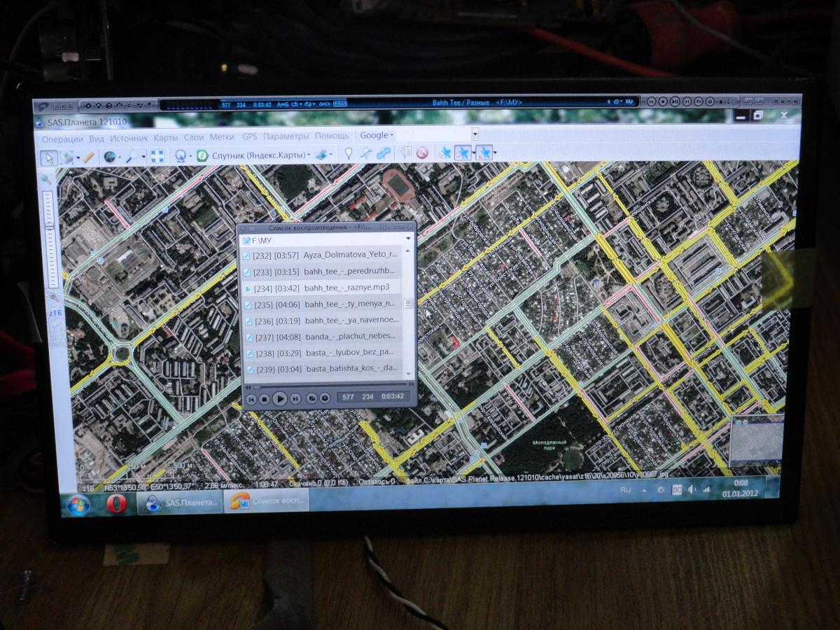
Task: Click the Opera browser taskbar icon
Action: tap(116, 503)
